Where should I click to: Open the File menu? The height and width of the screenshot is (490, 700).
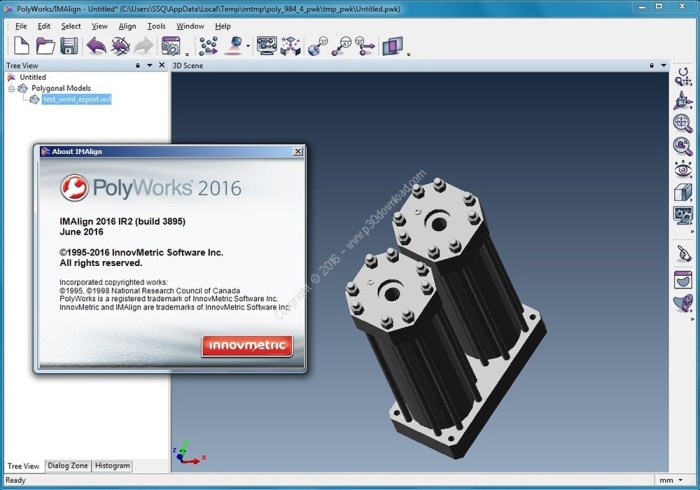(x=21, y=26)
